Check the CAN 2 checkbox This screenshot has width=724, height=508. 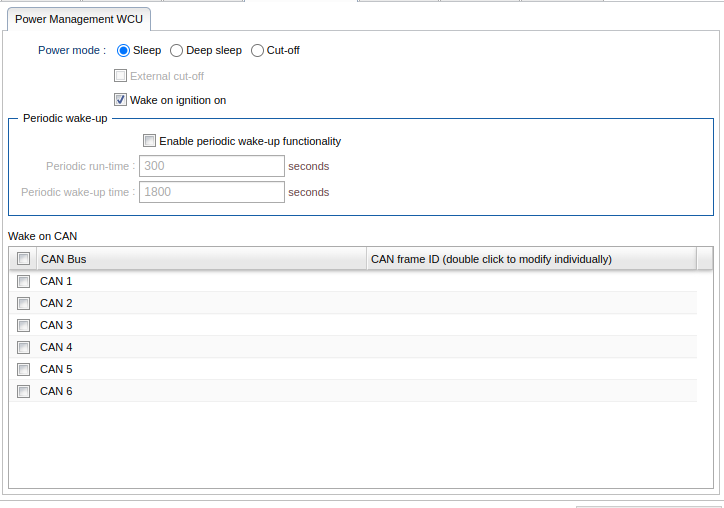tap(24, 304)
